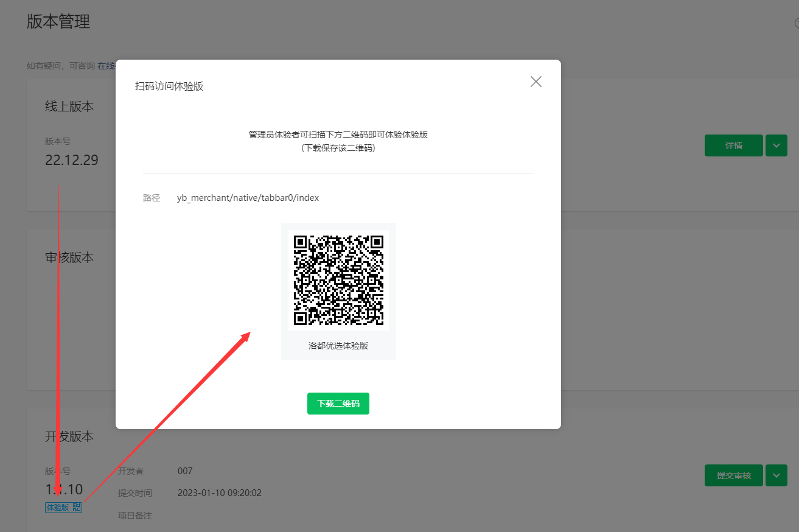Click the 下载二维码 button
The width and height of the screenshot is (799, 532).
pos(338,404)
